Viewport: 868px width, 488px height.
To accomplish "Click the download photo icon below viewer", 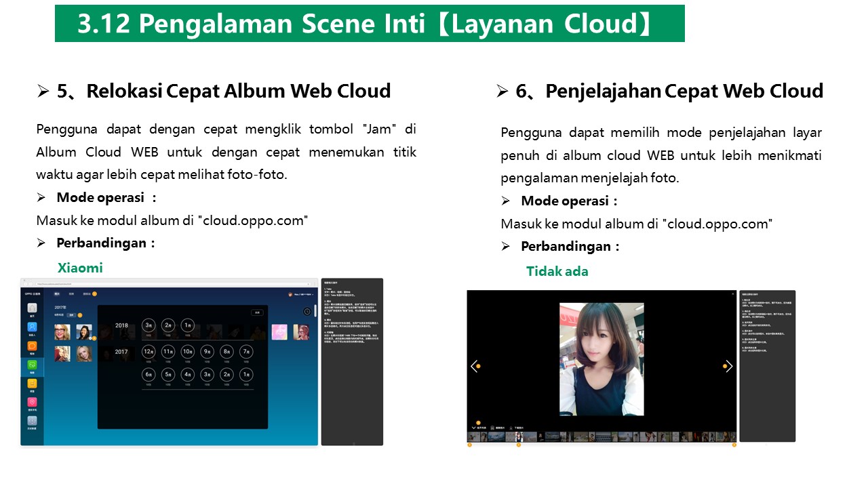I will (513, 428).
